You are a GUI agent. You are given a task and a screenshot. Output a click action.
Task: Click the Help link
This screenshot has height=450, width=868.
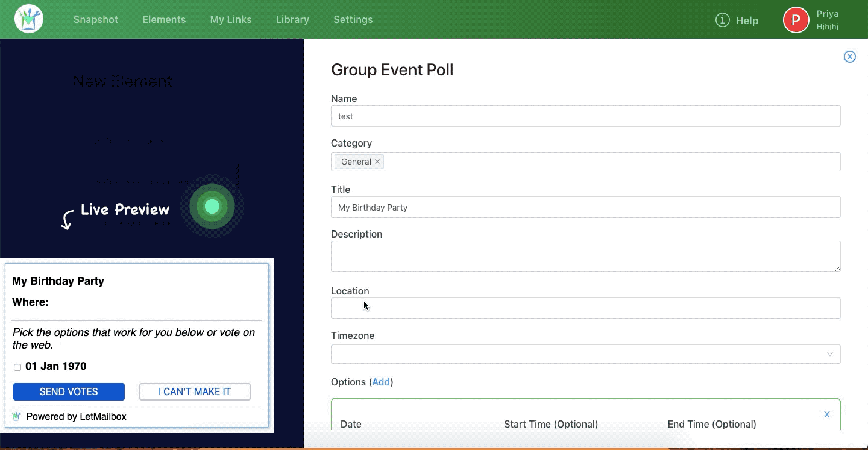tap(747, 21)
